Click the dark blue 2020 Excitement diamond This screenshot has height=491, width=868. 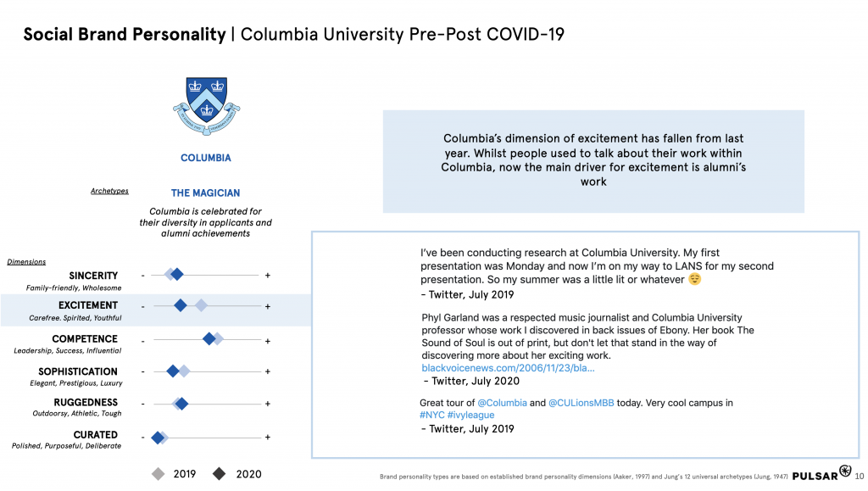click(180, 305)
